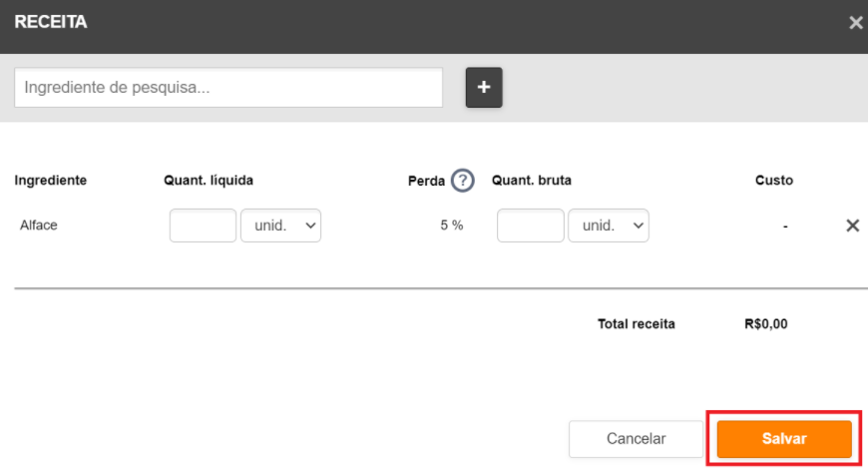Click the Custo column header
The width and height of the screenshot is (868, 474).
pos(774,181)
